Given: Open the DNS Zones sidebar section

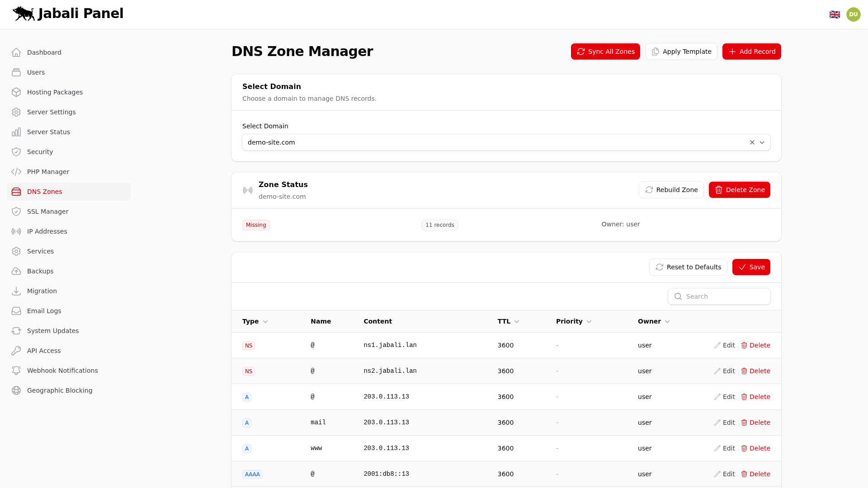Looking at the screenshot, I should coord(44,192).
